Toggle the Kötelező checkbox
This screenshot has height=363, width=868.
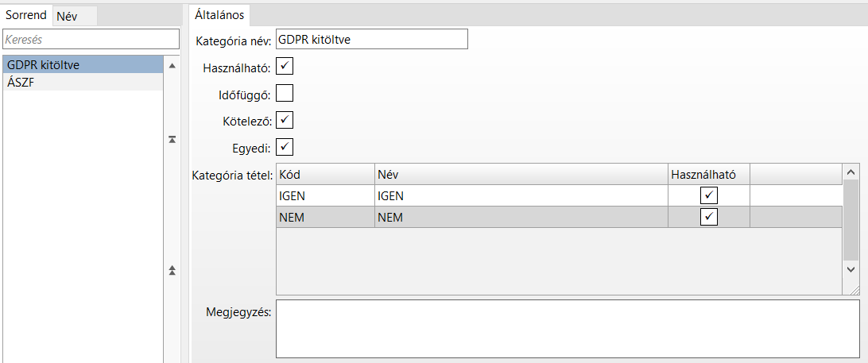[285, 121]
